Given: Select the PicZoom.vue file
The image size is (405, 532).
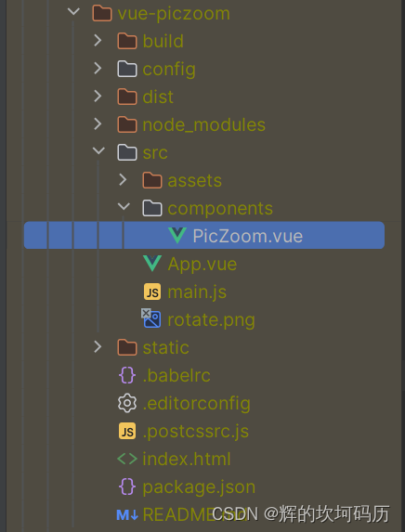Looking at the screenshot, I should 204,235.
